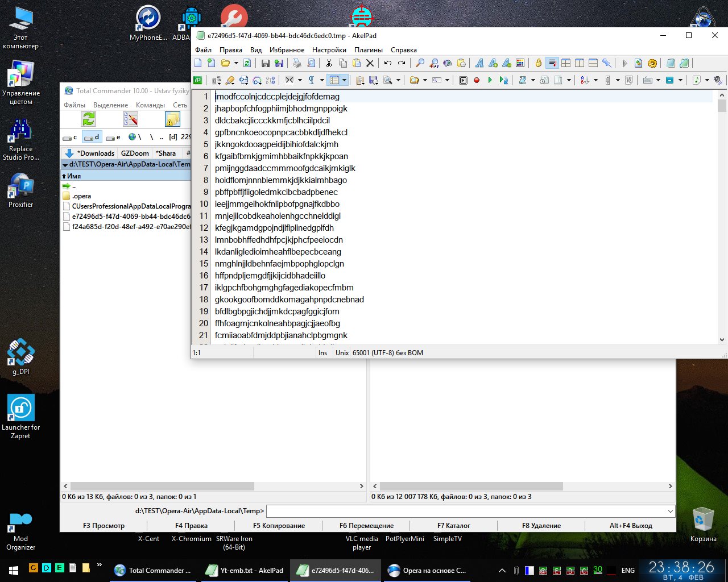728x582 pixels.
Task: Click the color palette grid icon
Action: 520,63
